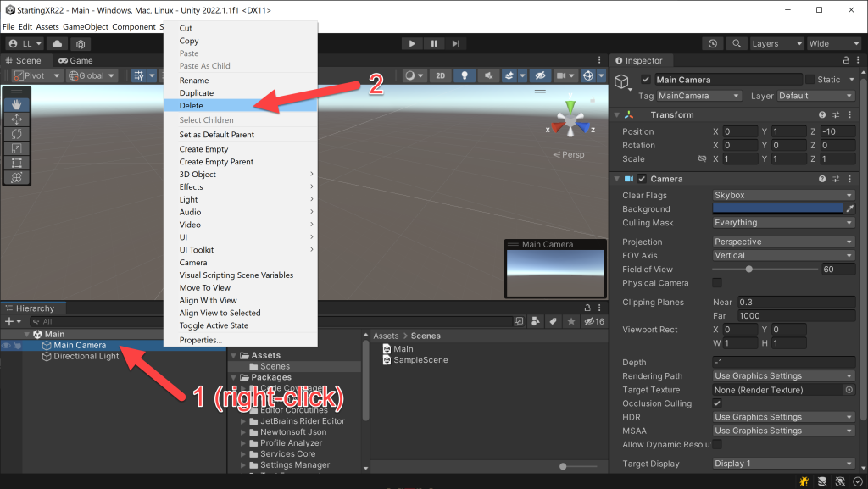This screenshot has width=868, height=489.
Task: Click the Inspector lock icon
Action: [x=845, y=60]
